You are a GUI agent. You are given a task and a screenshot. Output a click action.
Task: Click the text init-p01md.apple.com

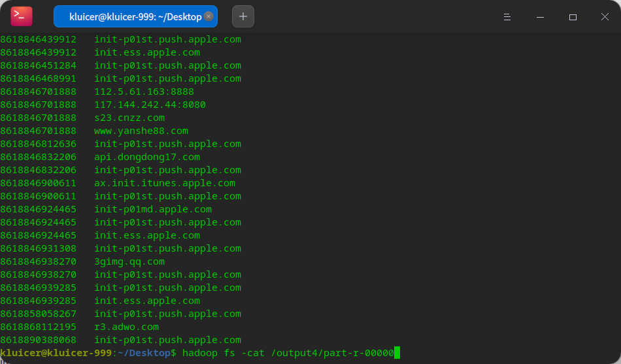click(153, 209)
